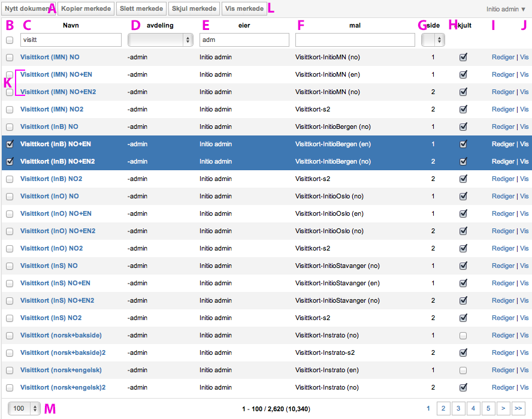Expand the side filter dropdown
Viewport: 532px width, 419px height.
[x=433, y=40]
